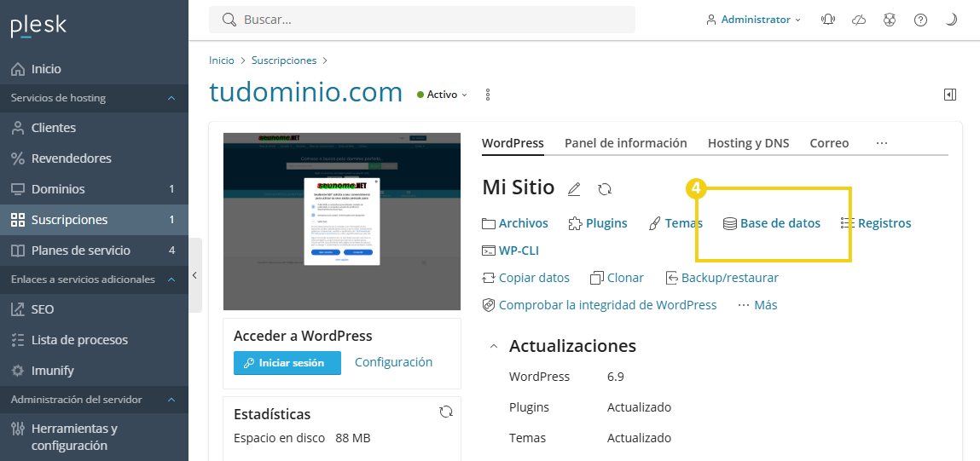Screen dimensions: 980x461
Task: Switch to the Correo tab
Action: (x=829, y=143)
